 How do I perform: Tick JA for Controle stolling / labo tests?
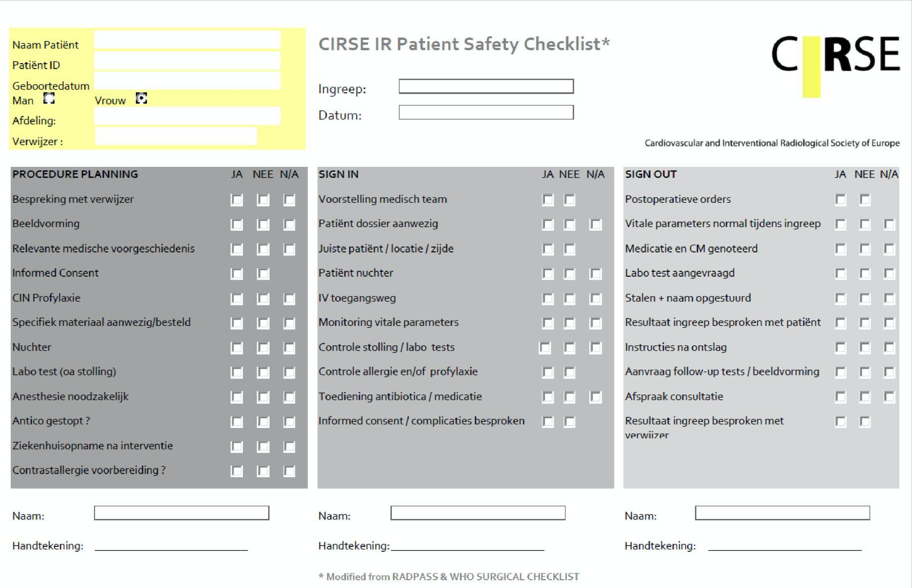[545, 348]
